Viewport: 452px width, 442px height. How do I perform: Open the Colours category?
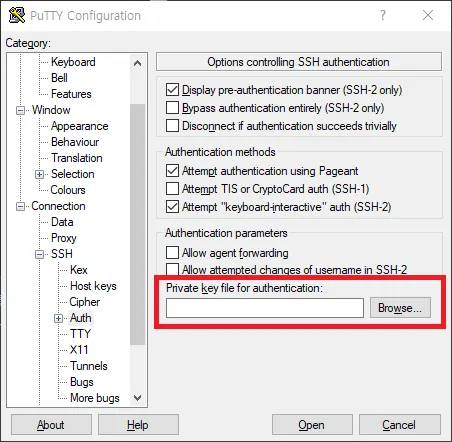[68, 190]
